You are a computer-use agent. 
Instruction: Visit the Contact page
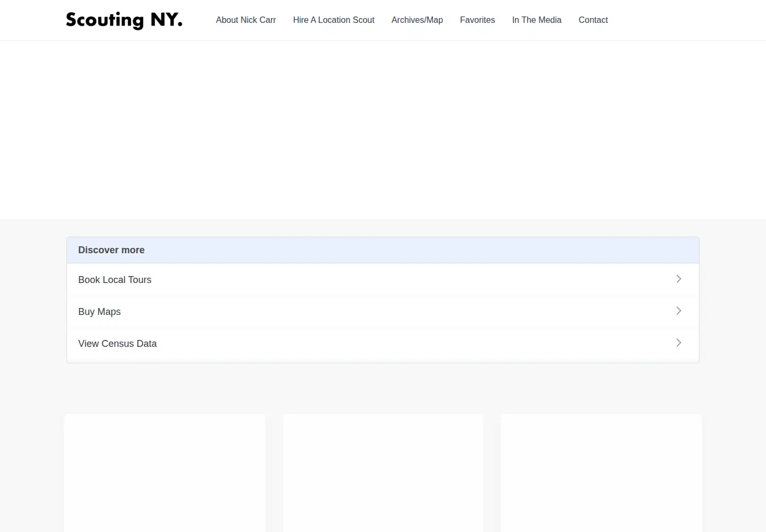(x=593, y=20)
